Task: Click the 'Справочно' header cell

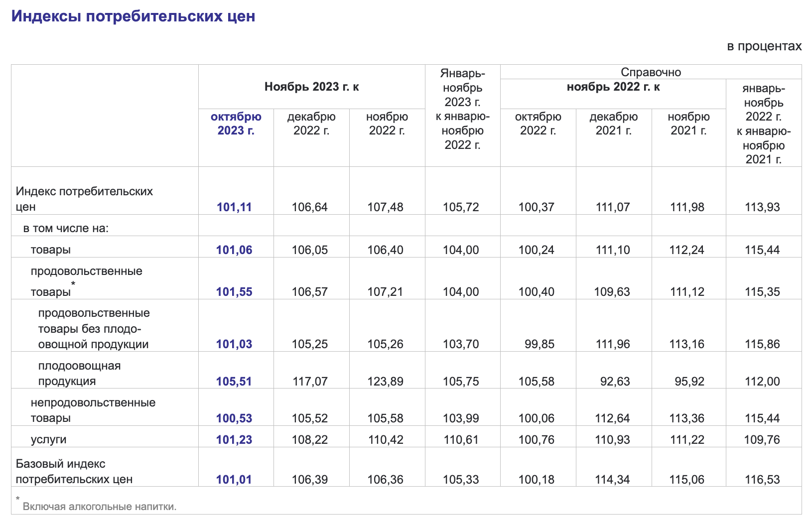Action: tap(651, 72)
